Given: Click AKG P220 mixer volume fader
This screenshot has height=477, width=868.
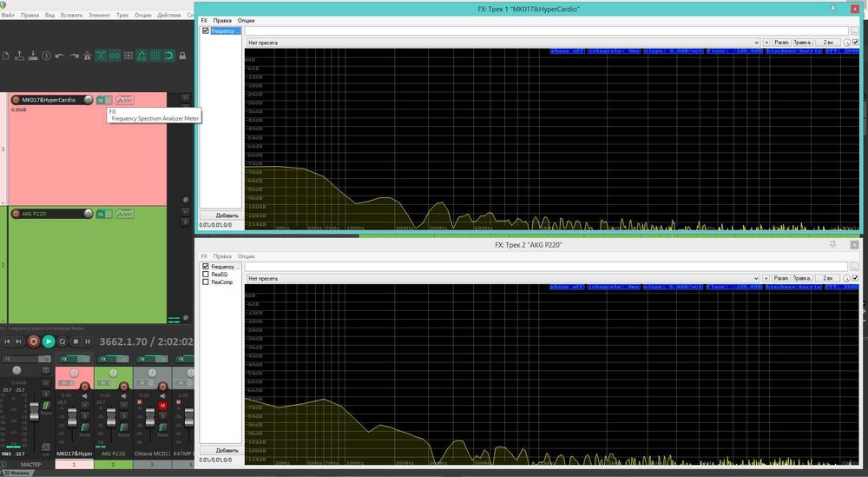Looking at the screenshot, I should (x=111, y=417).
